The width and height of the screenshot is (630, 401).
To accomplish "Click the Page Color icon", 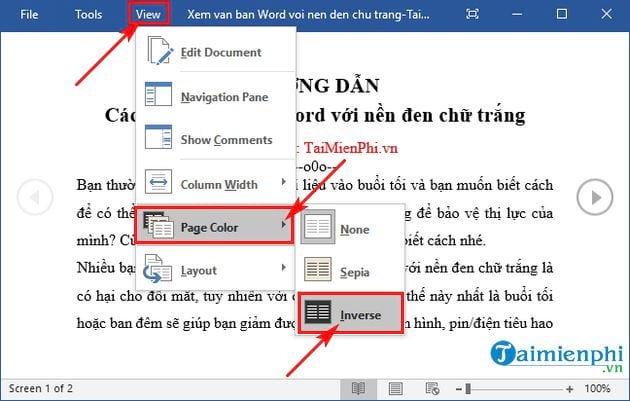I will pos(158,225).
